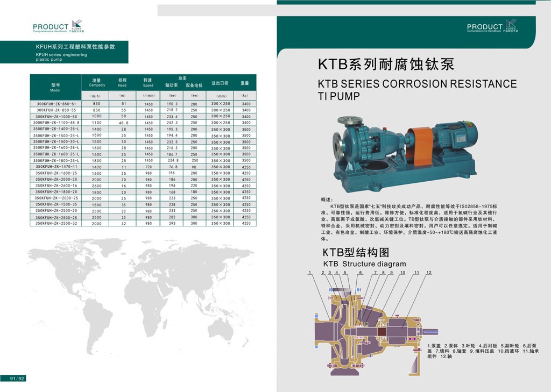Click the 型号 Model column header

[x=55, y=87]
